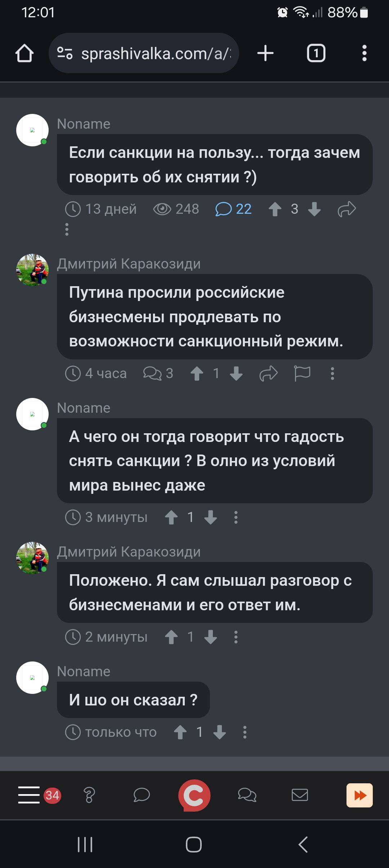This screenshot has width=389, height=868.
Task: Open the hamburger menu with 34 notifications
Action: 39,795
